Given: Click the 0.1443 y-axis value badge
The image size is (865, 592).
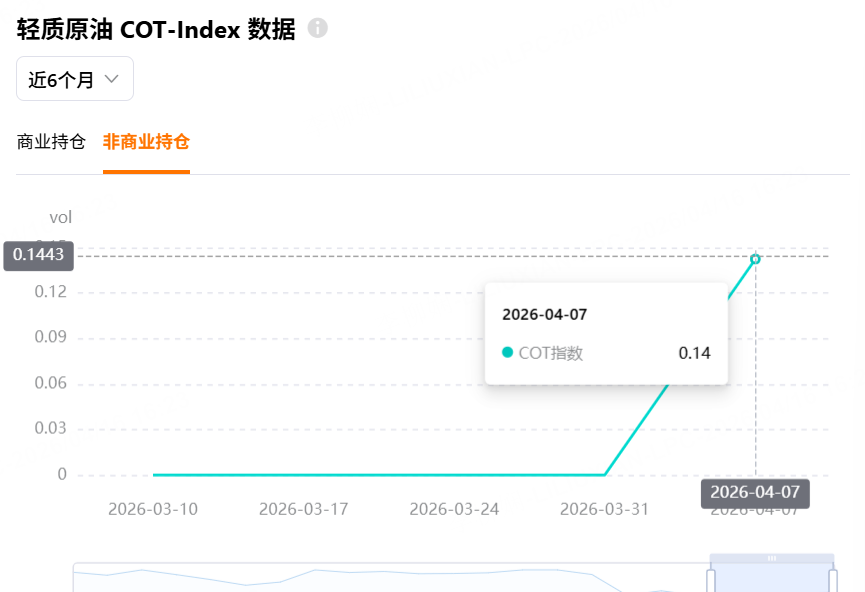Looking at the screenshot, I should (x=39, y=256).
